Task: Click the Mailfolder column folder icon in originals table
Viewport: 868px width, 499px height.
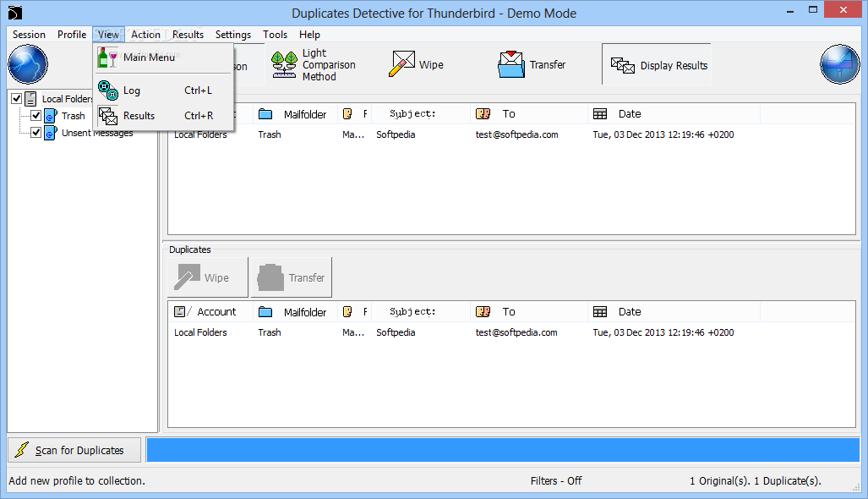Action: pyautogui.click(x=265, y=114)
